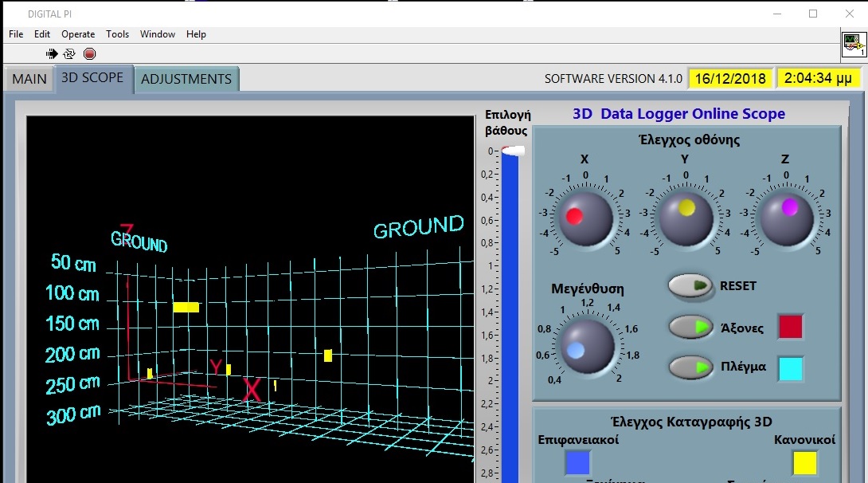The image size is (868, 483).
Task: Click the red Άξονες color swatch
Action: (x=791, y=327)
